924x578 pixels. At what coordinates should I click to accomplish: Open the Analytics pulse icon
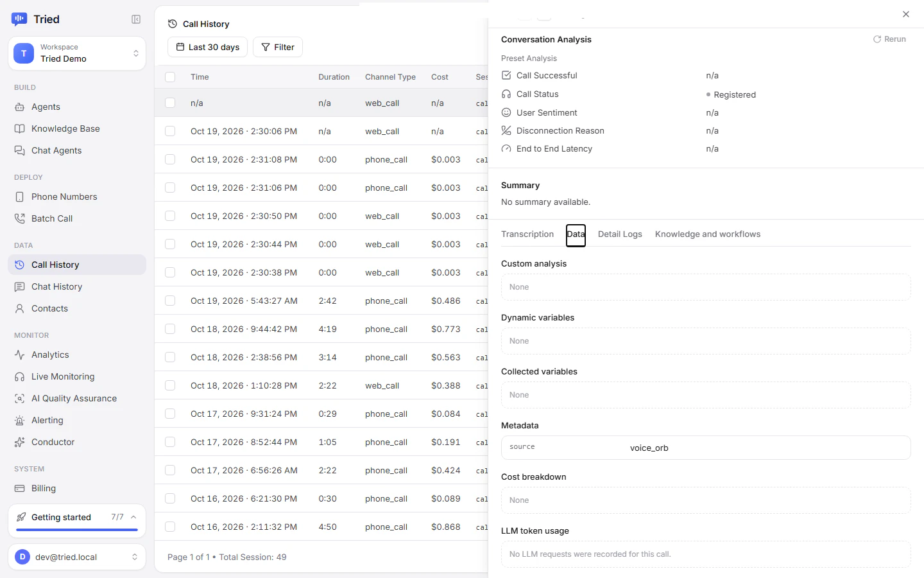tap(20, 355)
